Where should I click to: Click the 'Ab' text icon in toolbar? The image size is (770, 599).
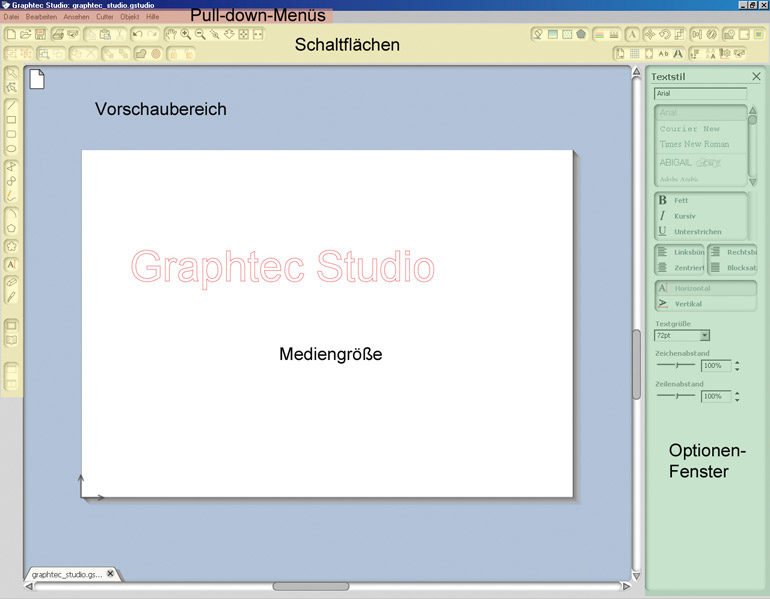pyautogui.click(x=663, y=53)
